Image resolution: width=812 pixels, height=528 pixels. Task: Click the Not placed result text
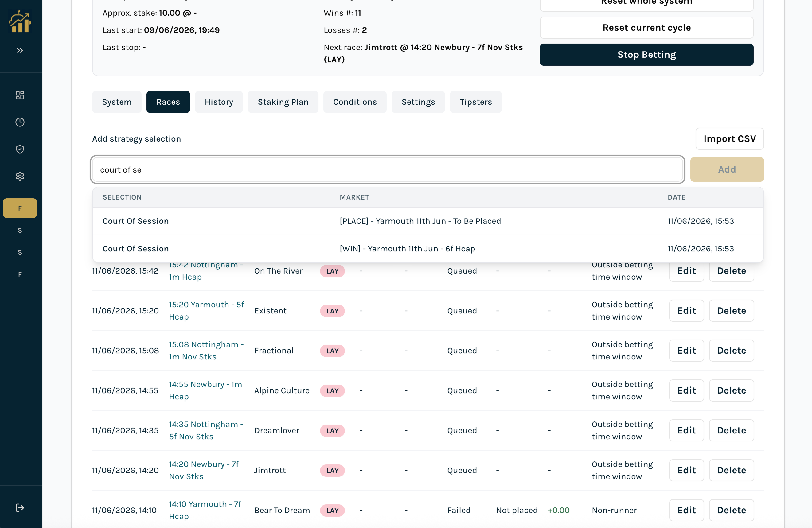coord(517,510)
